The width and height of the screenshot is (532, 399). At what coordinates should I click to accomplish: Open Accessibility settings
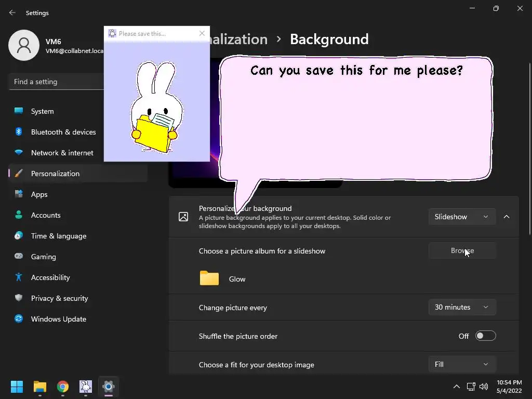click(78, 277)
